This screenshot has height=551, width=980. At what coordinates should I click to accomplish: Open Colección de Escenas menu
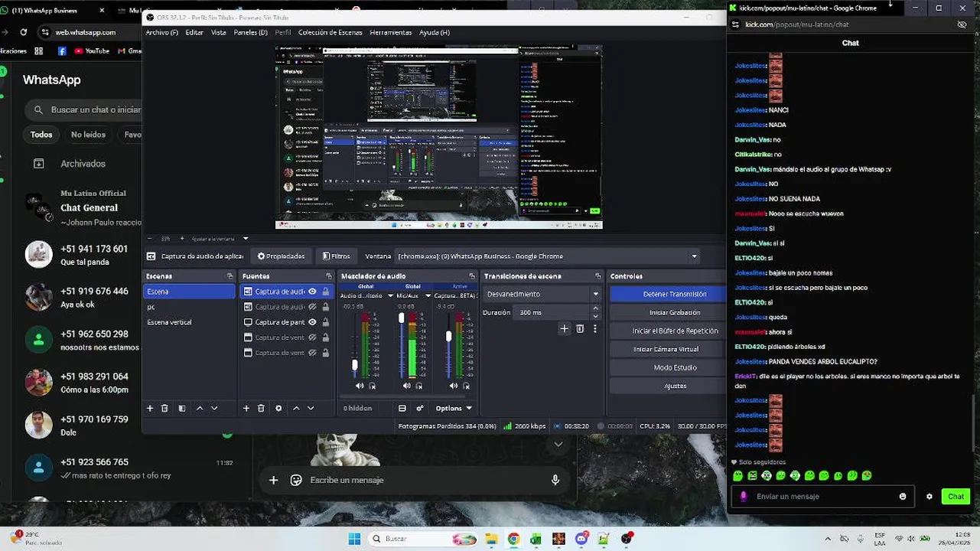click(x=330, y=33)
